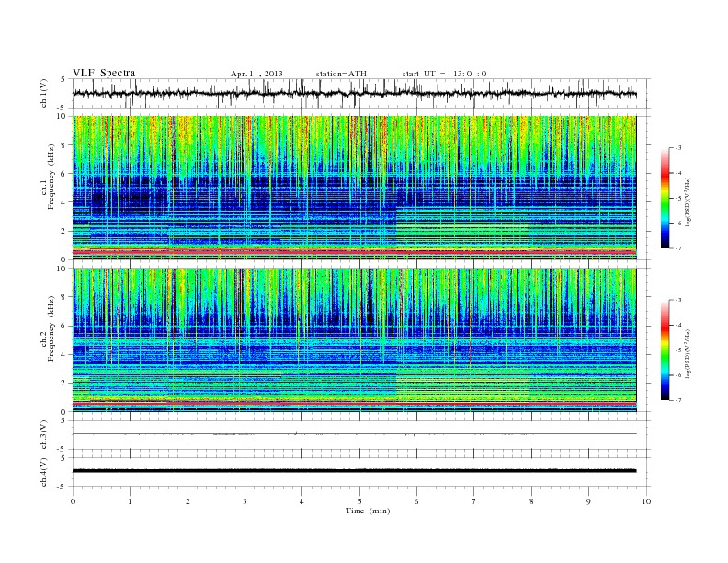Click the "Apr.1, 2013" date label

(256, 74)
